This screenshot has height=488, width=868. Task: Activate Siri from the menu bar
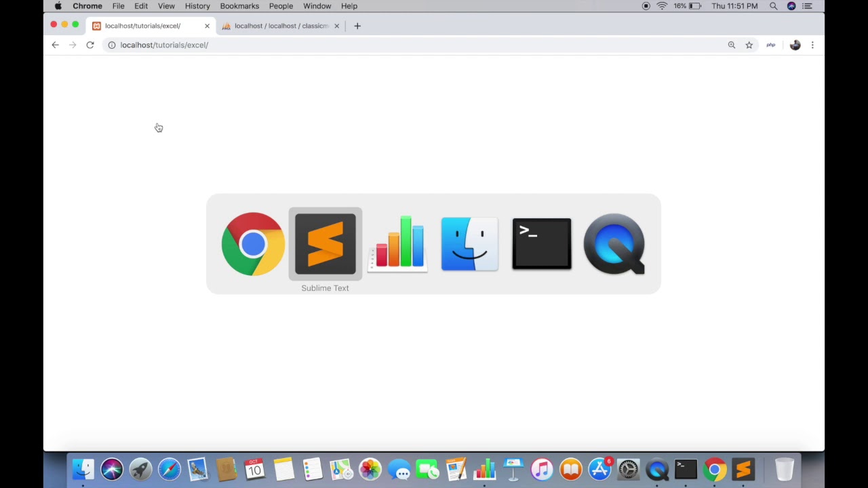[x=791, y=6]
